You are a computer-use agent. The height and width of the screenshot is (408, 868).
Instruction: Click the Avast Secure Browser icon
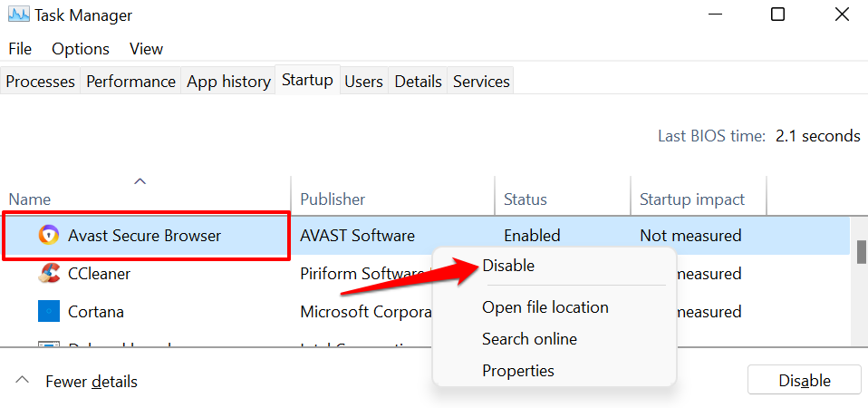point(48,236)
